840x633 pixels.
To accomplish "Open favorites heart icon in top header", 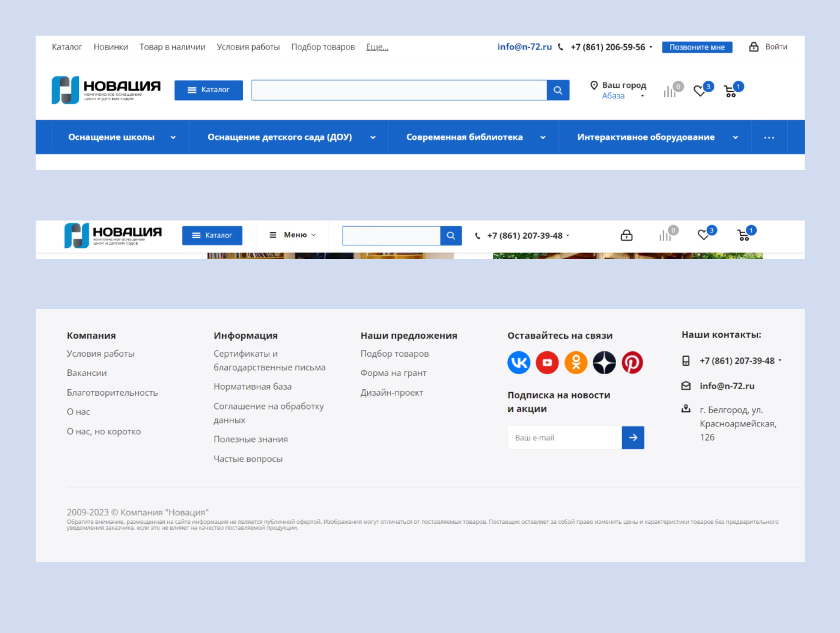I will pyautogui.click(x=699, y=91).
